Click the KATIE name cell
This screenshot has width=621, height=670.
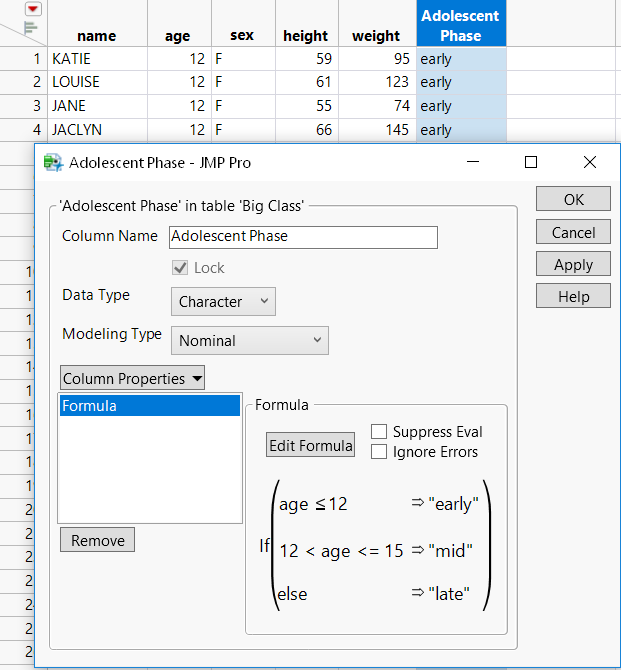coord(97,59)
